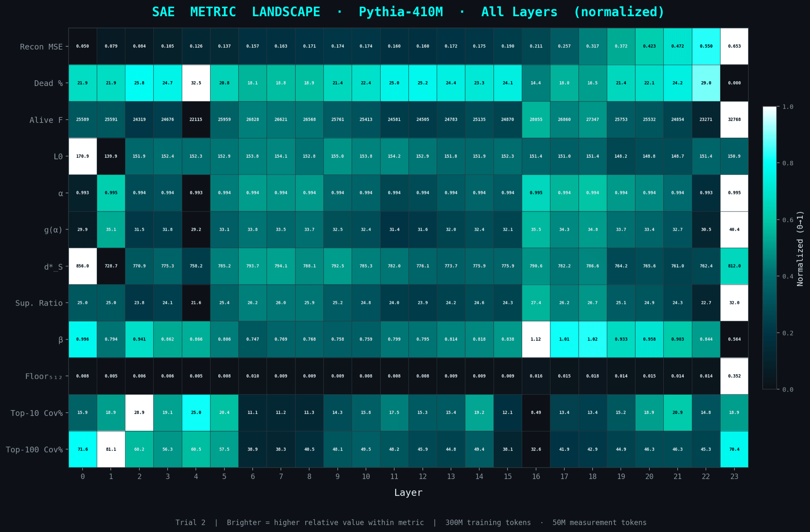The width and height of the screenshot is (810, 532).
Task: Select the '0.8' colorbar tick label
Action: (x=787, y=163)
